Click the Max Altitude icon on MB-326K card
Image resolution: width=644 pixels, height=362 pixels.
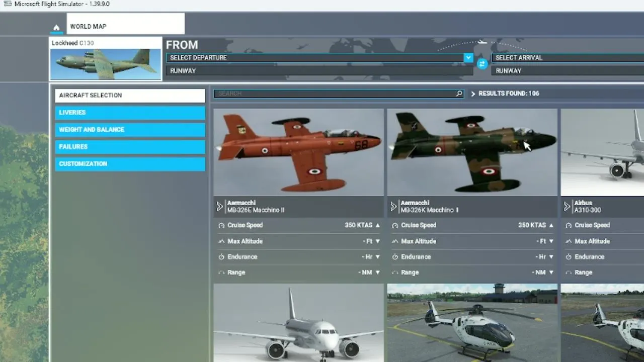pos(395,241)
